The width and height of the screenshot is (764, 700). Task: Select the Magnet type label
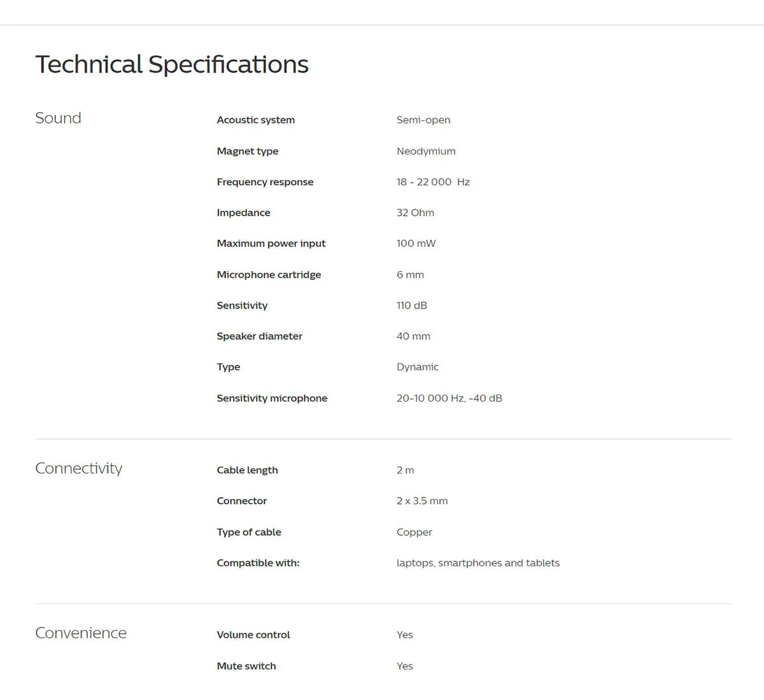(x=247, y=151)
